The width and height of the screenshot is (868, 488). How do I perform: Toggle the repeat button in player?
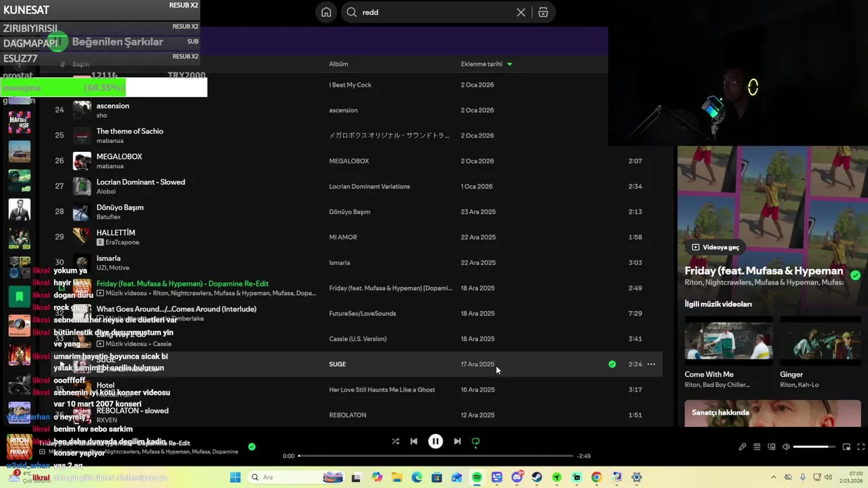475,441
